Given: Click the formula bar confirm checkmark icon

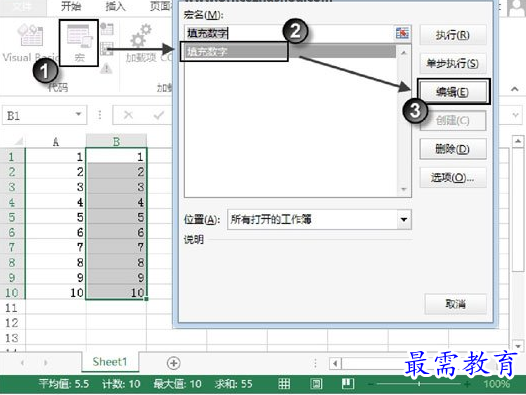Looking at the screenshot, I should click(158, 115).
